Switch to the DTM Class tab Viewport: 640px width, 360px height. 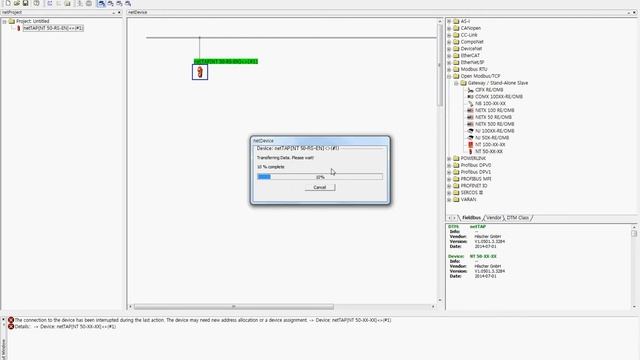(518, 218)
